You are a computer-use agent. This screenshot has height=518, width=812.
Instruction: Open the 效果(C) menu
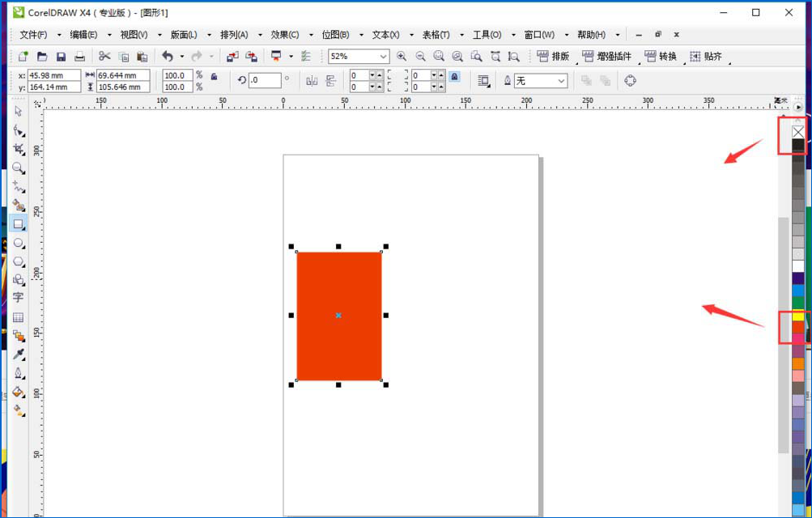tap(284, 35)
